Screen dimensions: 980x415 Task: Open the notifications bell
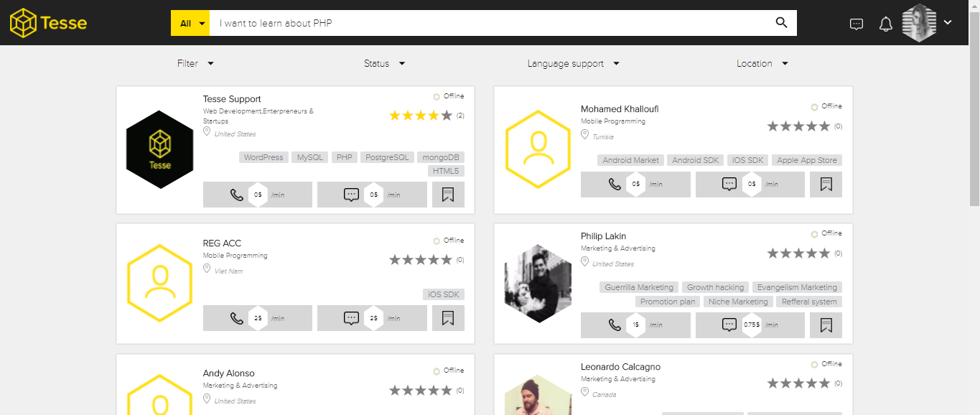886,24
